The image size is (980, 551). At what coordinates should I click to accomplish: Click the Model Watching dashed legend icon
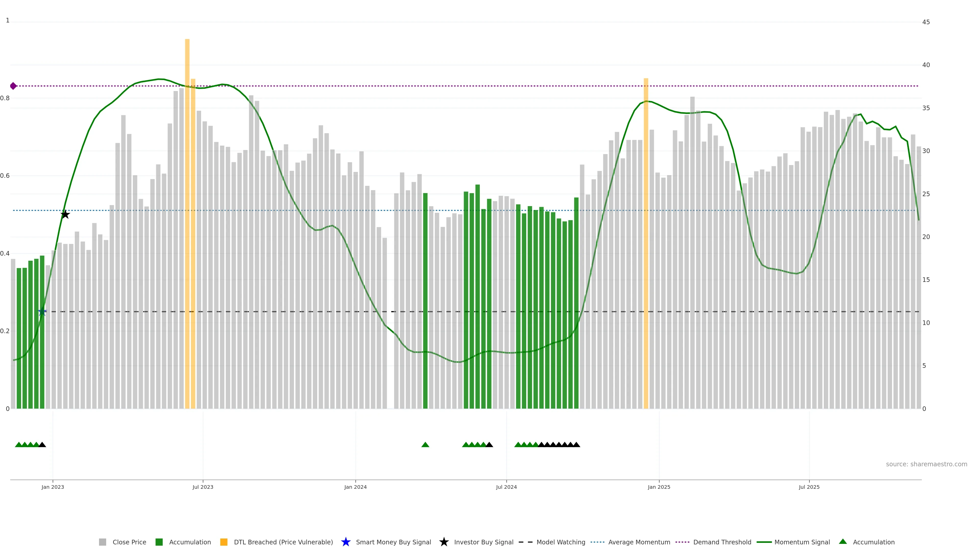(525, 542)
